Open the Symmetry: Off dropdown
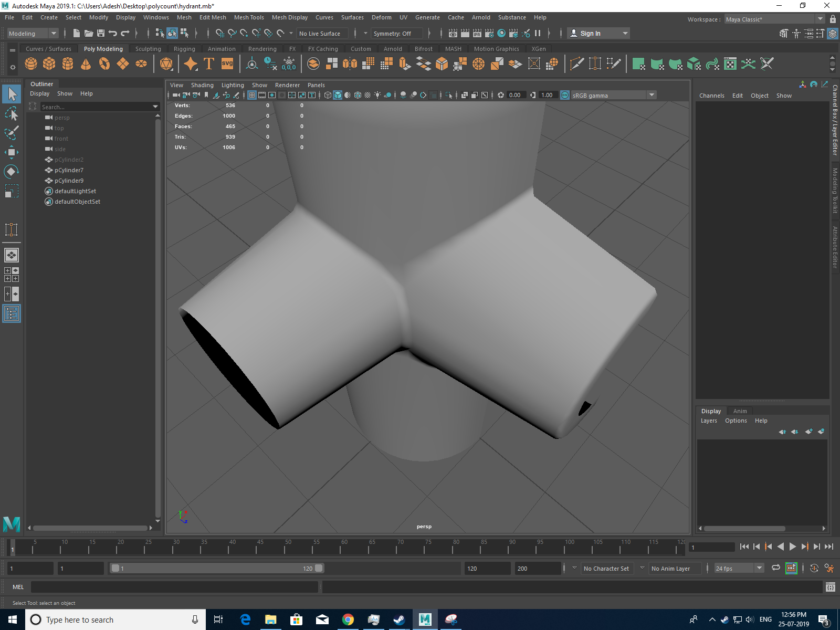 (397, 33)
